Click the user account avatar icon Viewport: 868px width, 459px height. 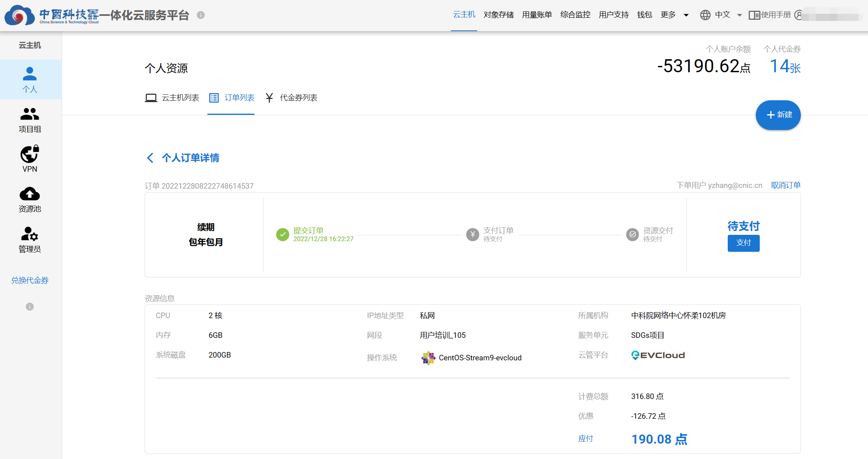(798, 15)
